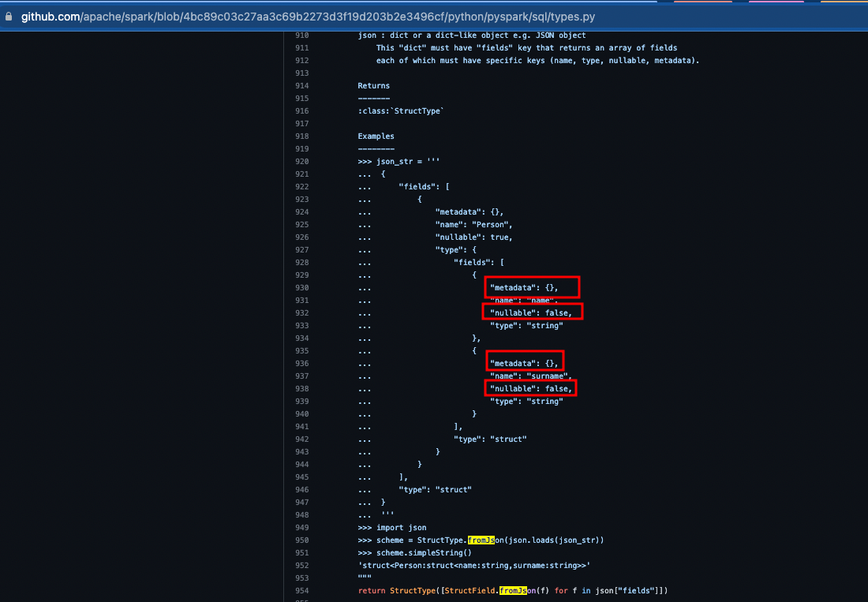
Task: Click the 'struct<Person:struct<name:string,surname:string>>' output string
Action: tap(474, 566)
